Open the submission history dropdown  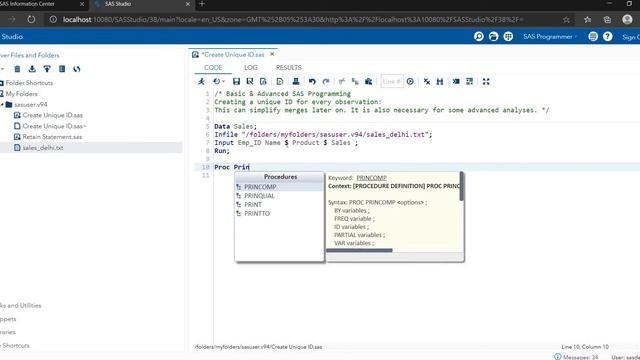coord(219,81)
